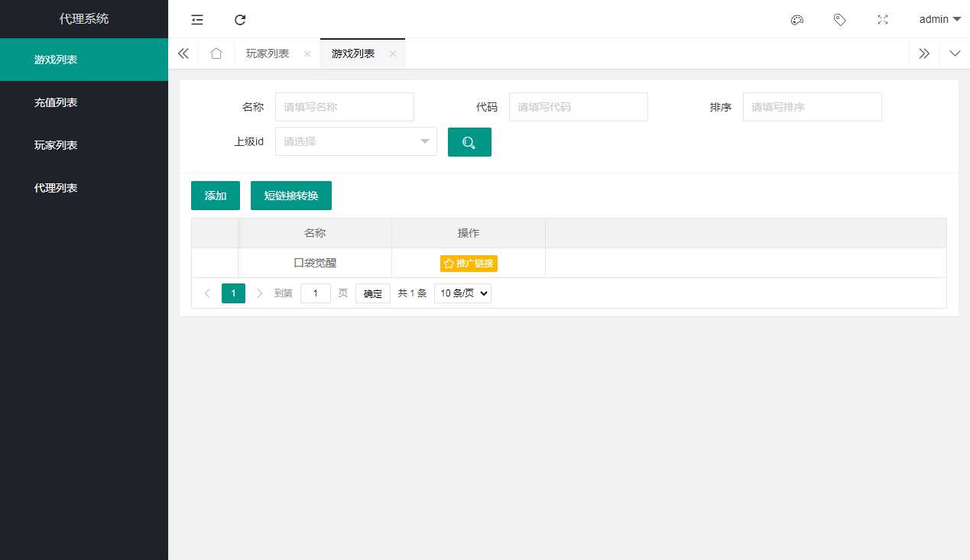
Task: Open 充值列表 in the sidebar
Action: 55,102
